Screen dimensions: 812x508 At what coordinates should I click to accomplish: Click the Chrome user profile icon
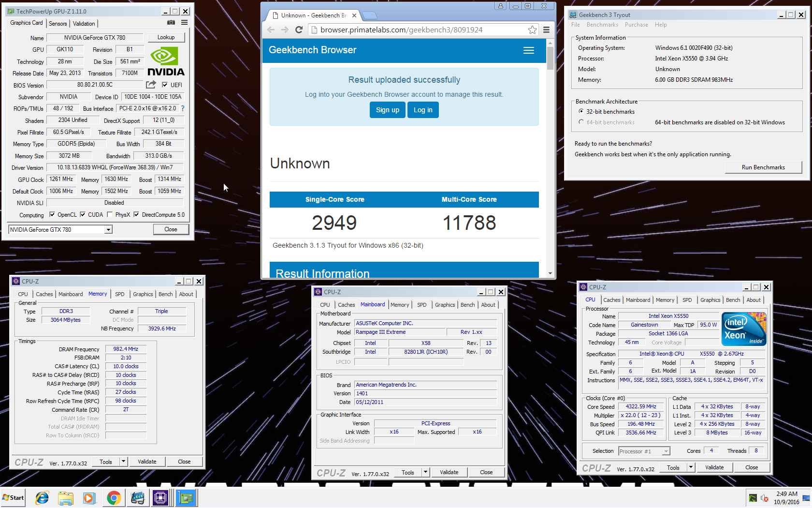pyautogui.click(x=500, y=6)
